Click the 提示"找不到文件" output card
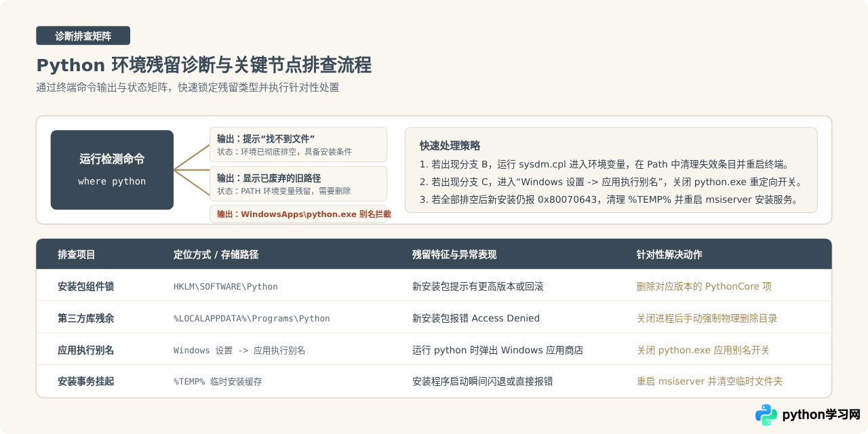Screen dimensions: 868x434 pyautogui.click(x=298, y=144)
